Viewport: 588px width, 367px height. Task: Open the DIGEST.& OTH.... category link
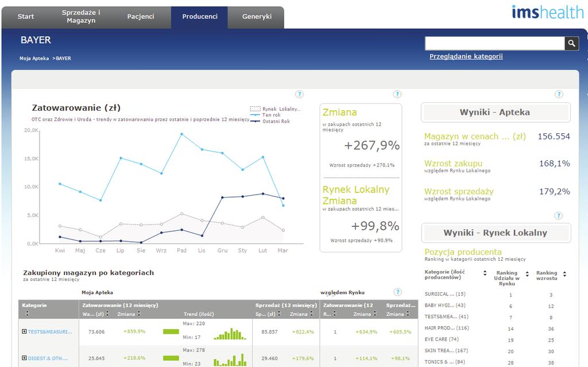[48, 358]
